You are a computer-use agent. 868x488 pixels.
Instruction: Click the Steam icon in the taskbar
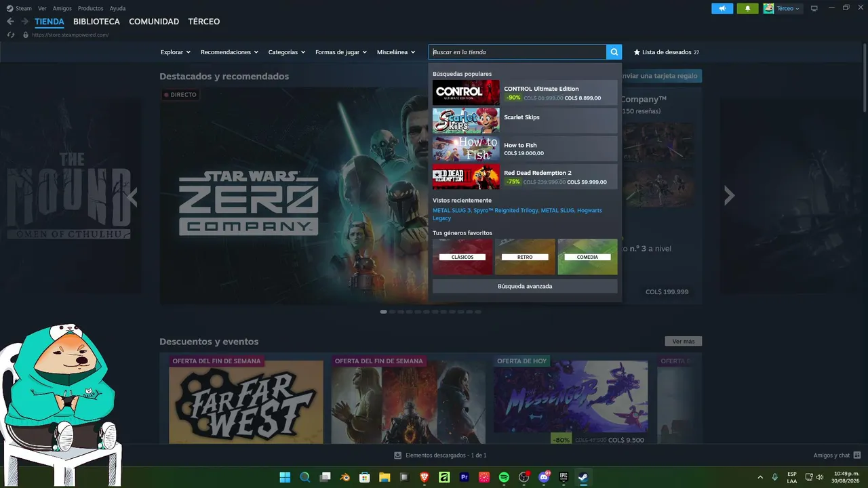click(583, 477)
